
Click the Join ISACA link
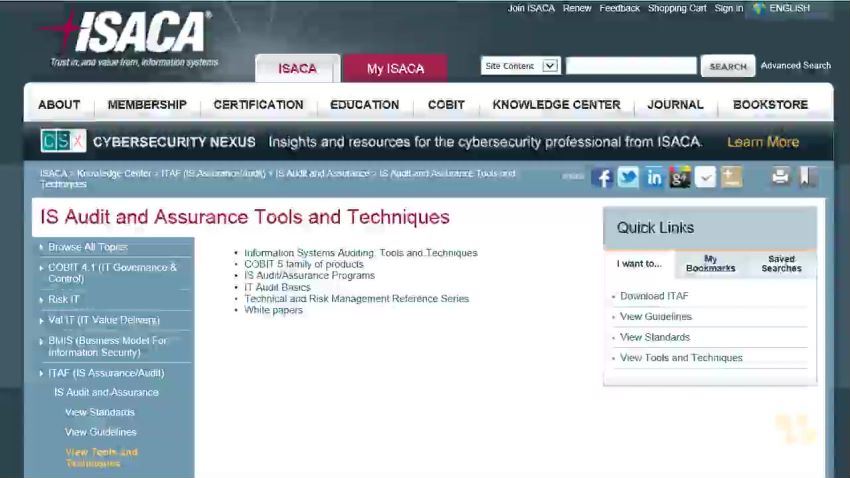[x=531, y=8]
